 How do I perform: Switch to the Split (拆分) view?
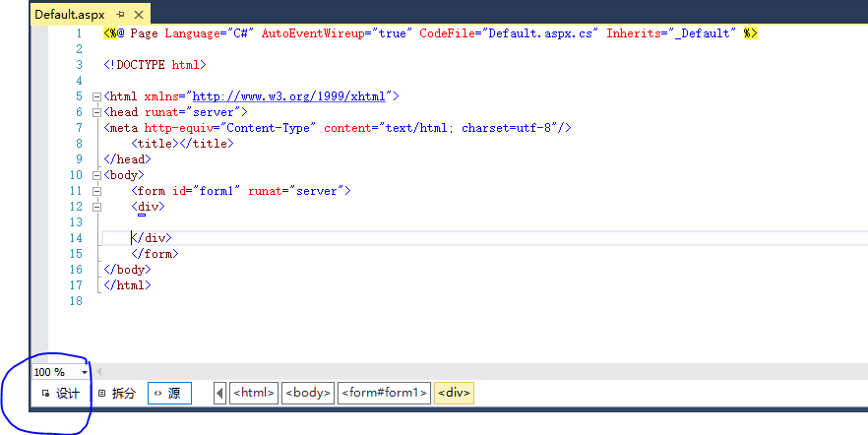(117, 394)
